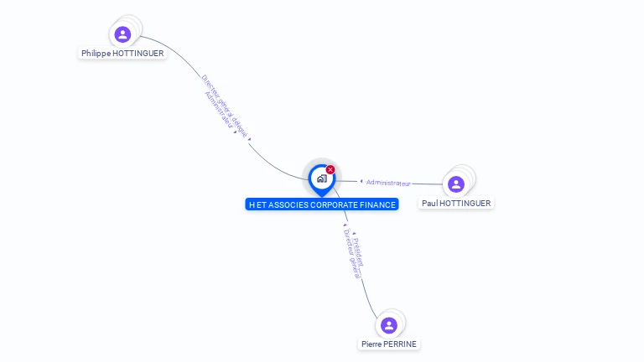
Task: Select the Président relationship label
Action: 358,252
